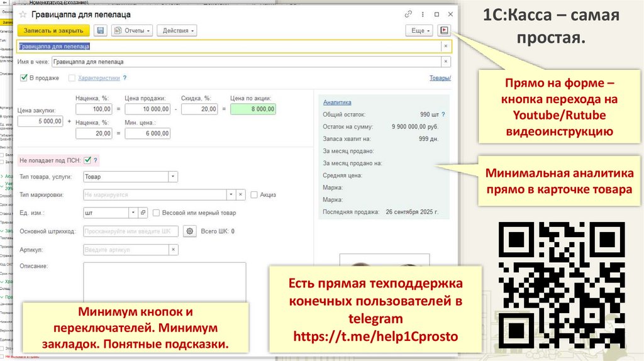Click into the Цена закупки price field
The image size is (644, 361).
click(x=41, y=121)
